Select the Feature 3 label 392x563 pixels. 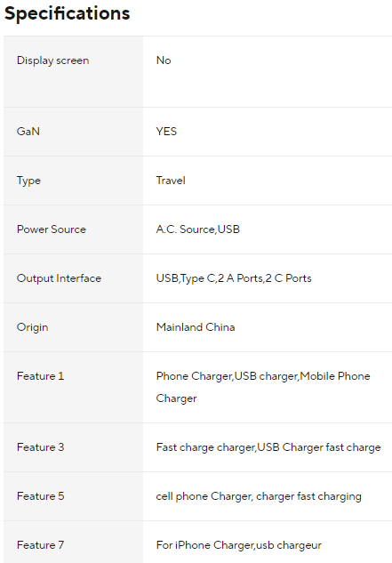pyautogui.click(x=40, y=447)
